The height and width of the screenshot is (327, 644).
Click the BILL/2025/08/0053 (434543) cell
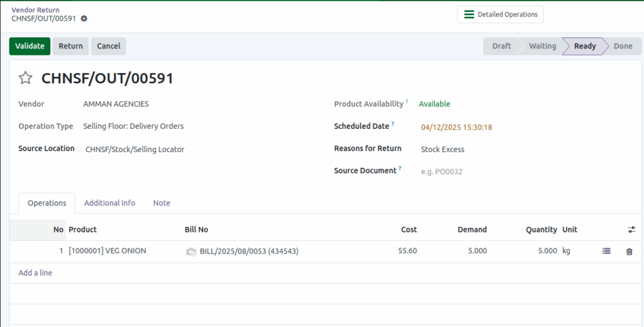249,252
